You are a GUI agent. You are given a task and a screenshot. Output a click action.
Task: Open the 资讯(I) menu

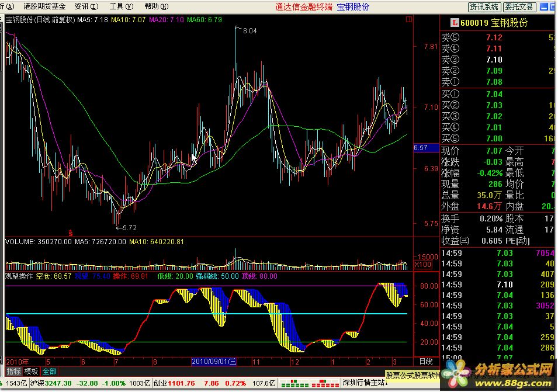(86, 6)
